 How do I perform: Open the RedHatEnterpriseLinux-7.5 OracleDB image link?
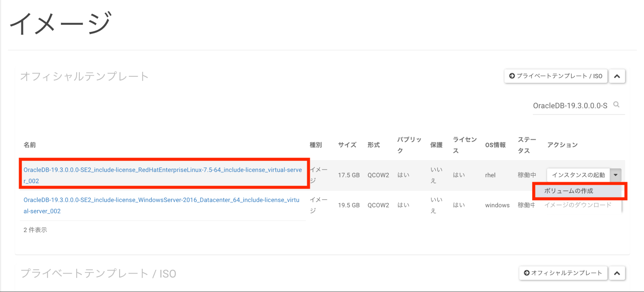[x=163, y=175]
